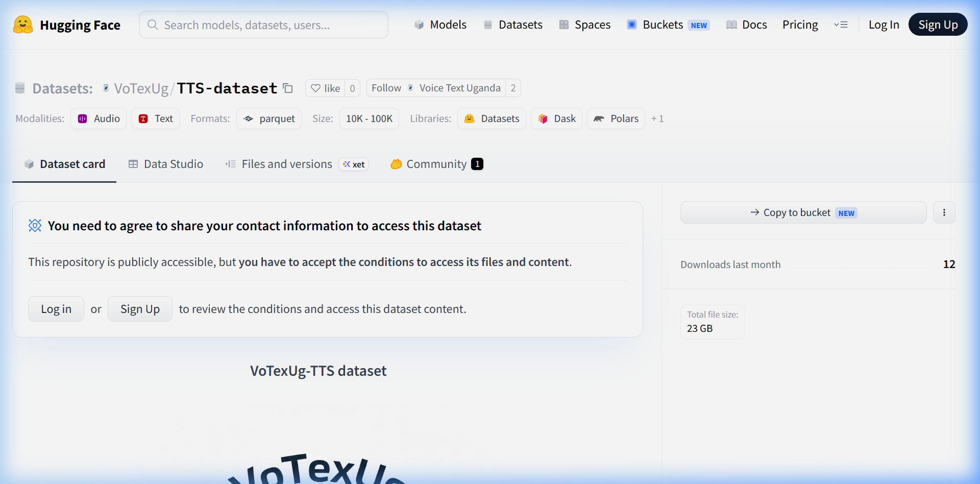
Task: Click the downloads count 12
Action: [x=949, y=264]
